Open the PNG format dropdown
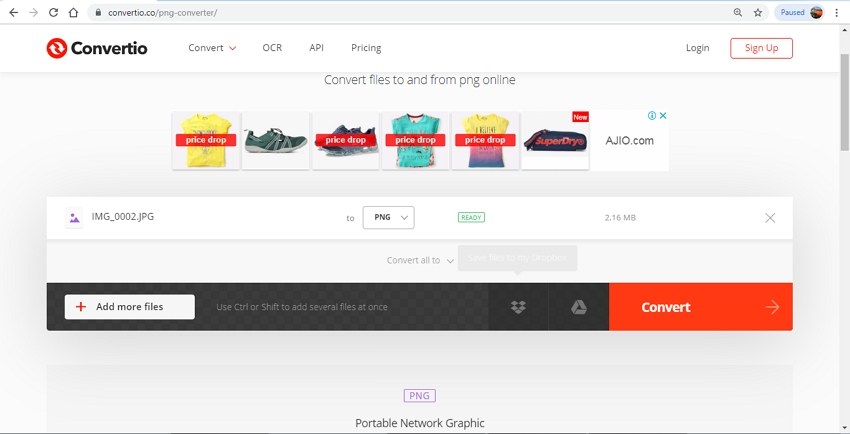This screenshot has width=850, height=434. point(388,217)
